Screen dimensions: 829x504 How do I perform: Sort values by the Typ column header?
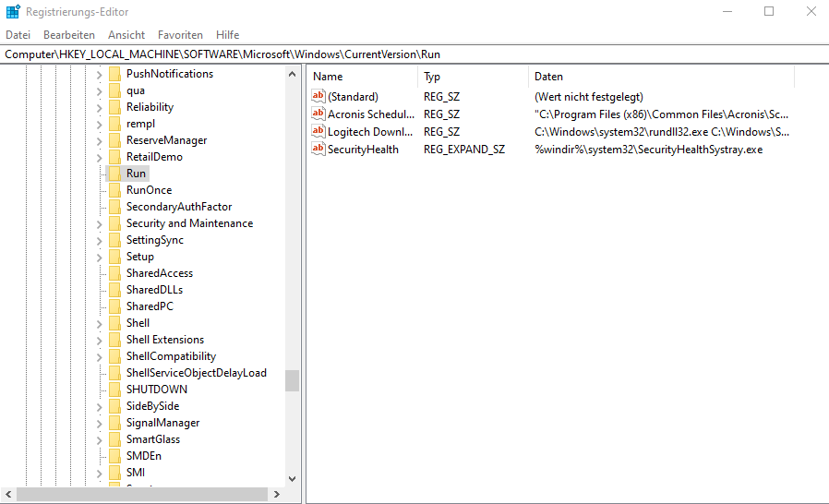(474, 77)
